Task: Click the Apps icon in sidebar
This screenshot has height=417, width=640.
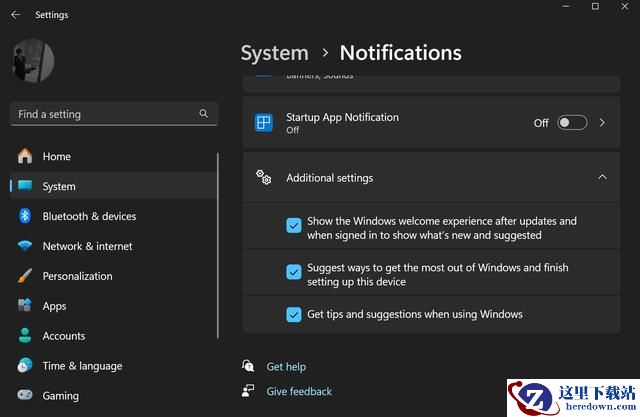Action: point(25,305)
